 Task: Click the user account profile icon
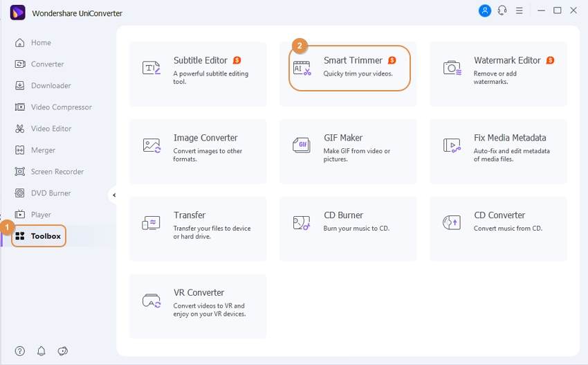484,11
